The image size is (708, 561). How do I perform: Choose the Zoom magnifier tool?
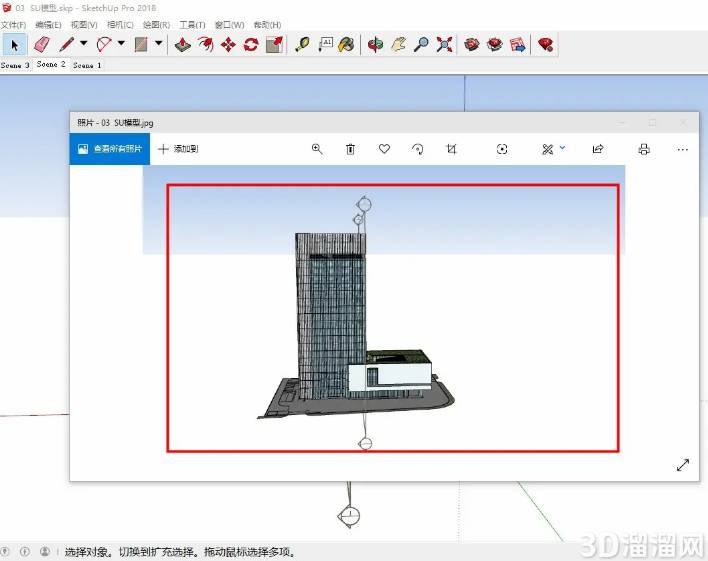point(421,45)
